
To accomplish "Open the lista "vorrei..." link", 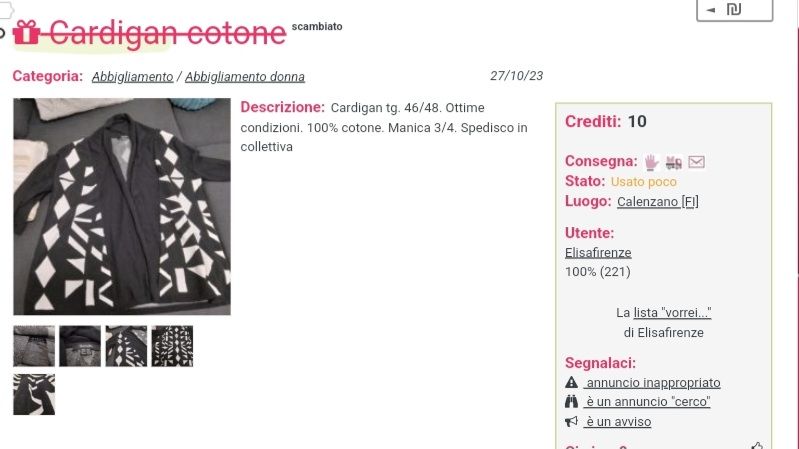I will (x=672, y=312).
